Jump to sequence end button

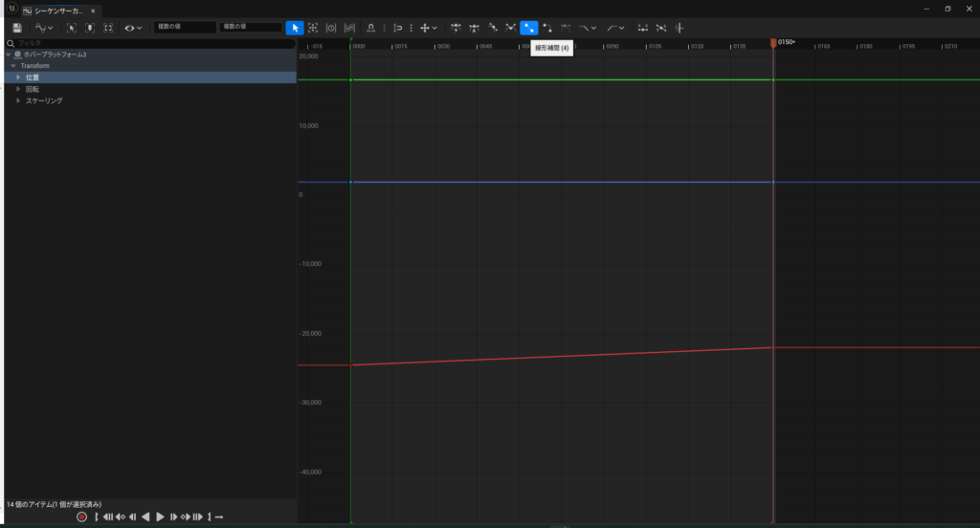[x=197, y=517]
